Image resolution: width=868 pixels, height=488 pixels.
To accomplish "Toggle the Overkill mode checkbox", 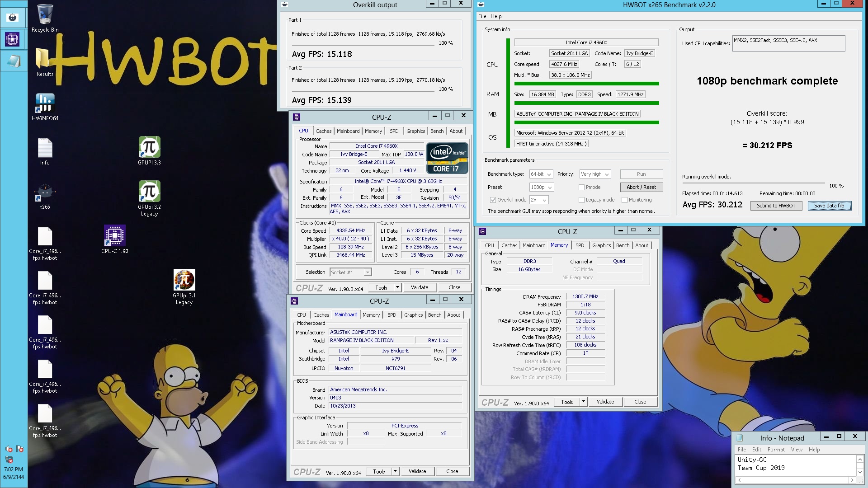I will (x=493, y=200).
